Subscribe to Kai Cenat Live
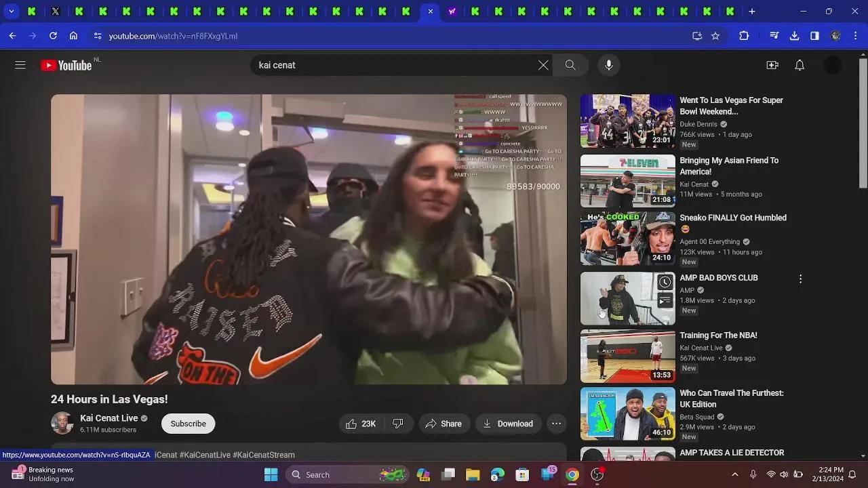The width and height of the screenshot is (868, 488). click(189, 424)
